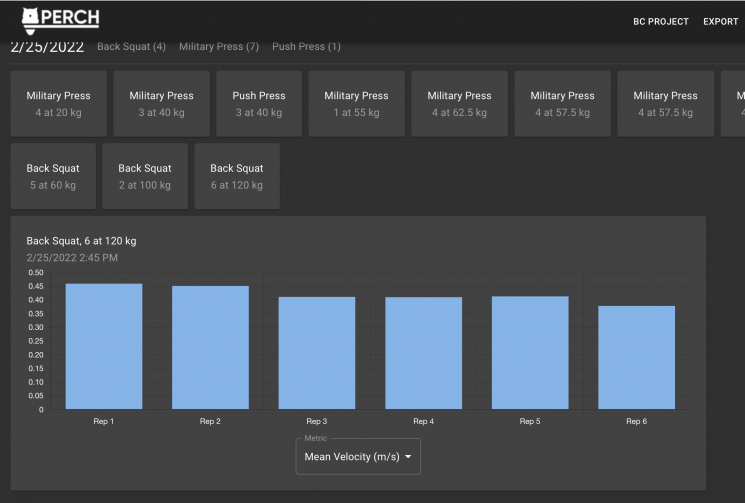Select the Rep 4 bar in chart
This screenshot has width=745, height=503.
pyautogui.click(x=423, y=353)
